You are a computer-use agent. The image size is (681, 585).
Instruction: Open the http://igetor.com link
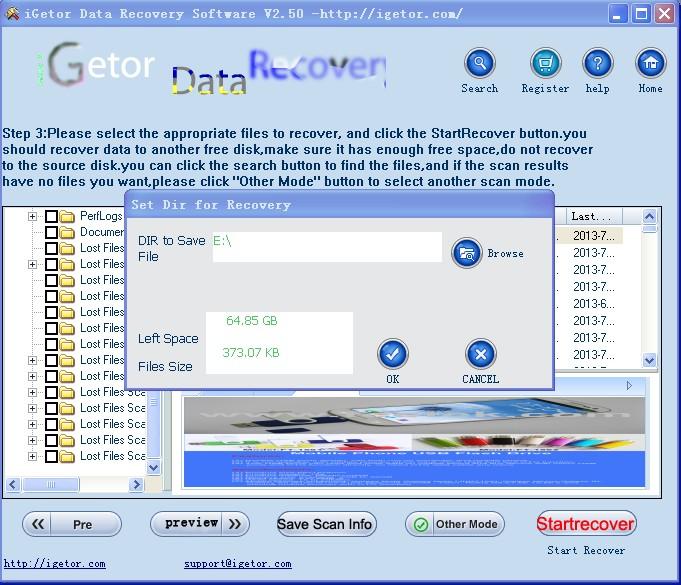pos(54,564)
